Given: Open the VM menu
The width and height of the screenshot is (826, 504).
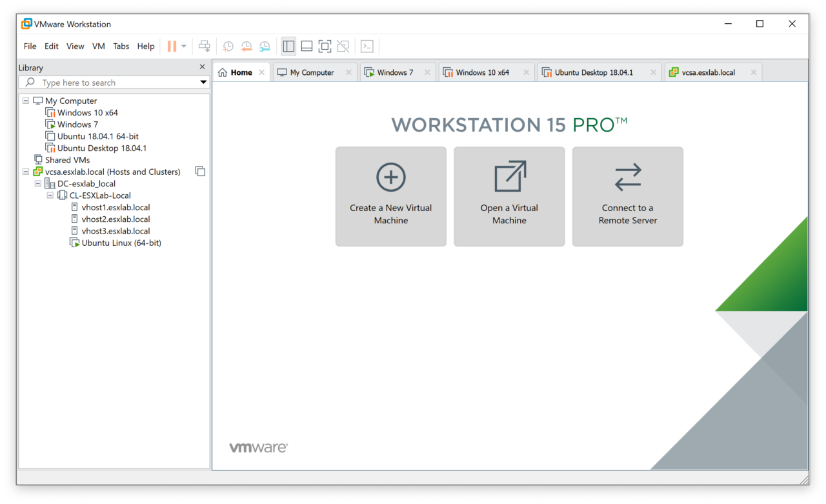Looking at the screenshot, I should point(98,46).
